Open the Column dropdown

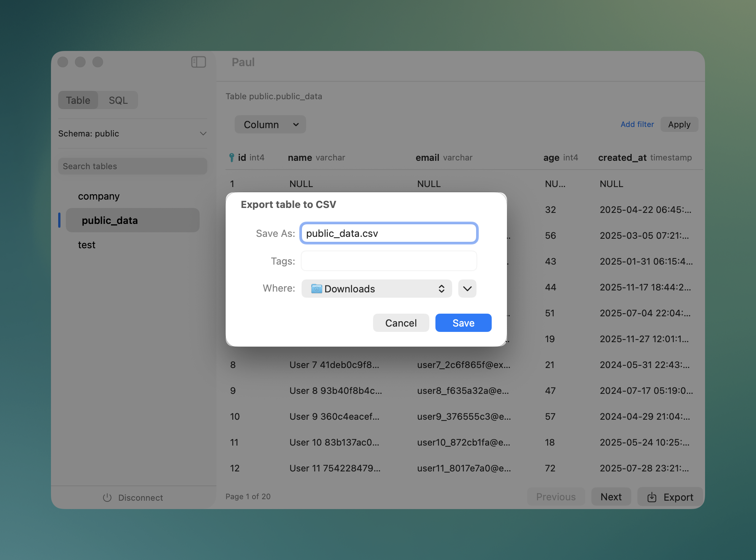[x=270, y=124]
